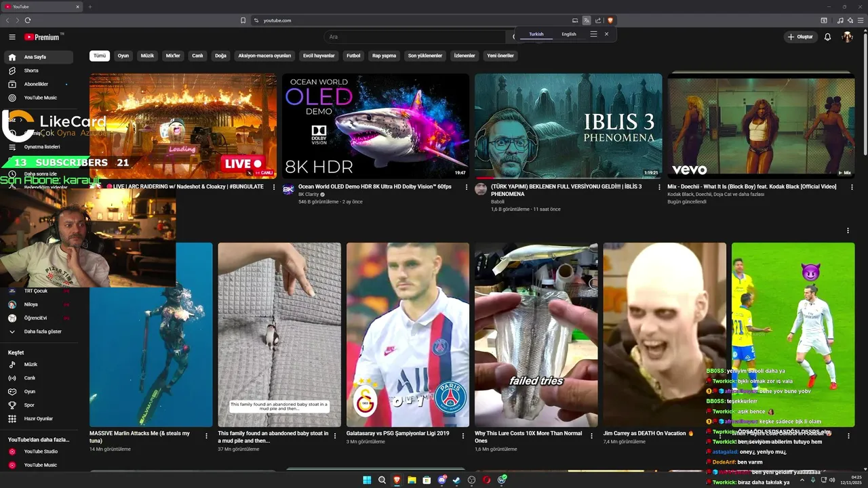This screenshot has width=868, height=488.
Task: Open abandoned baby stoat short
Action: click(x=279, y=335)
